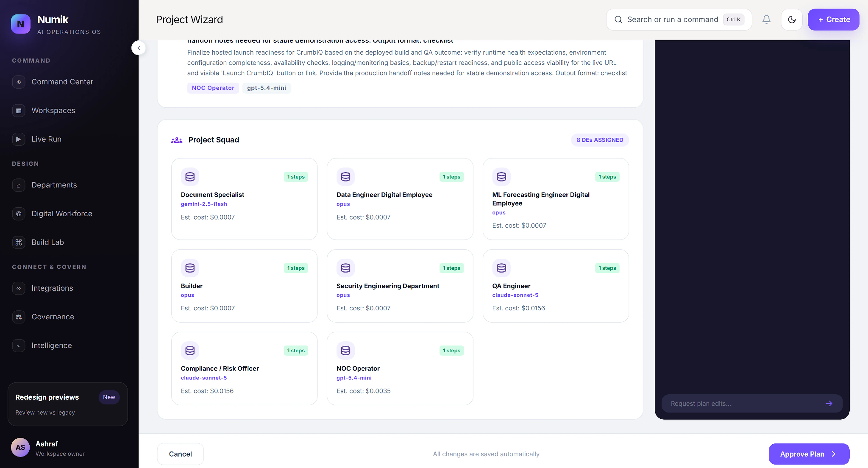The width and height of the screenshot is (868, 468).
Task: Click the Compliance / Risk Officer database icon
Action: tap(190, 350)
